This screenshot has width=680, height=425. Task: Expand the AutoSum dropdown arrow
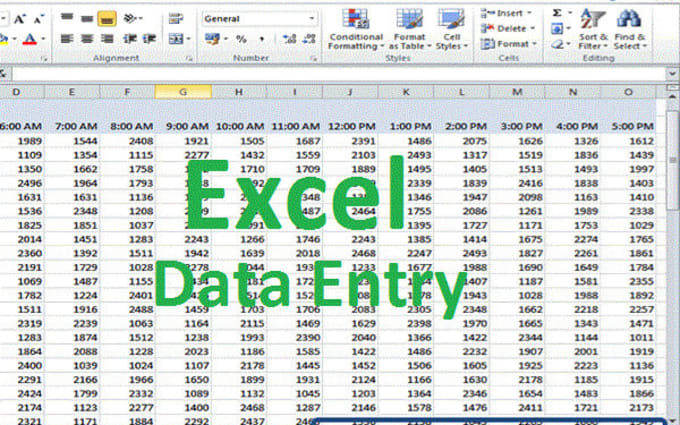(570, 13)
